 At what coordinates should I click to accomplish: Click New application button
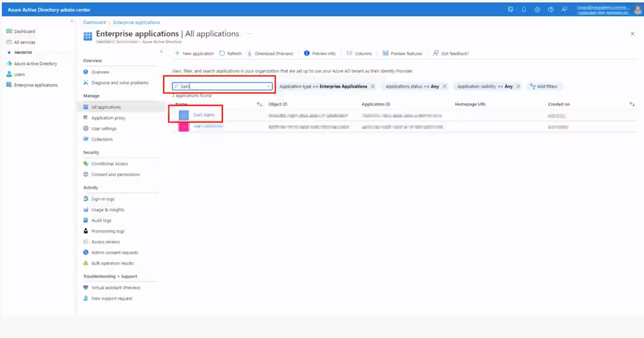coord(194,54)
